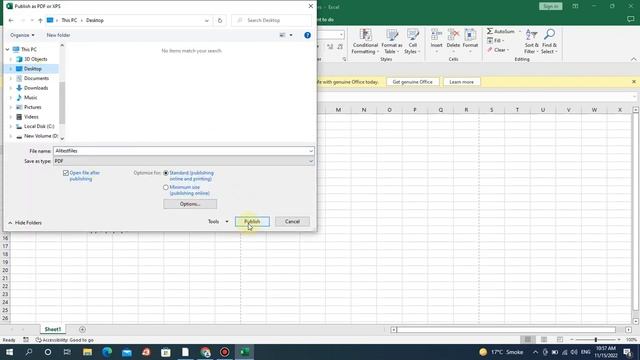Expand the Documents tree node
Image resolution: width=640 pixels, height=360 pixels.
[x=11, y=78]
